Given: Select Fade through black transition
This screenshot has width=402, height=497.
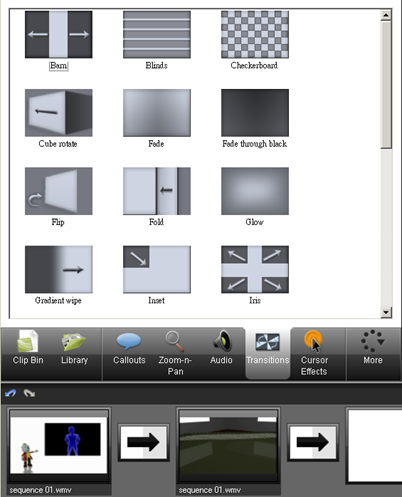Looking at the screenshot, I should pyautogui.click(x=255, y=113).
